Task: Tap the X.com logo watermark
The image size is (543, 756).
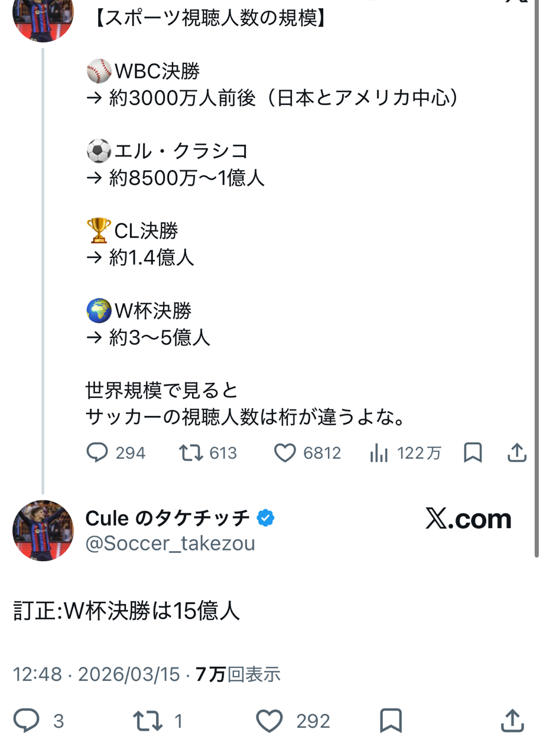Action: 468,519
